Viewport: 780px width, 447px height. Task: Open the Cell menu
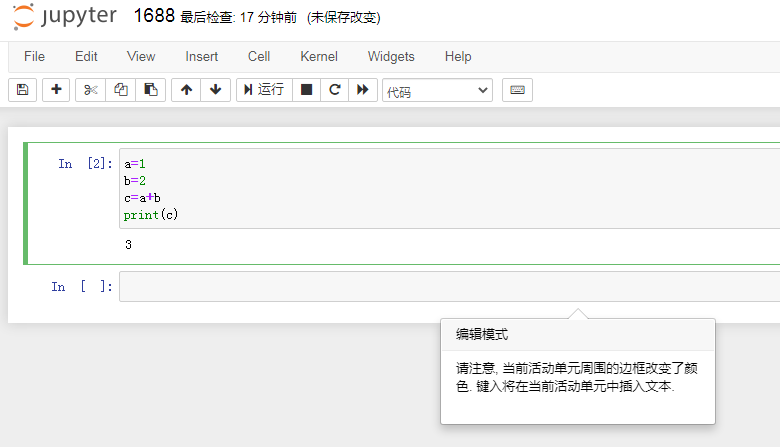click(x=259, y=57)
